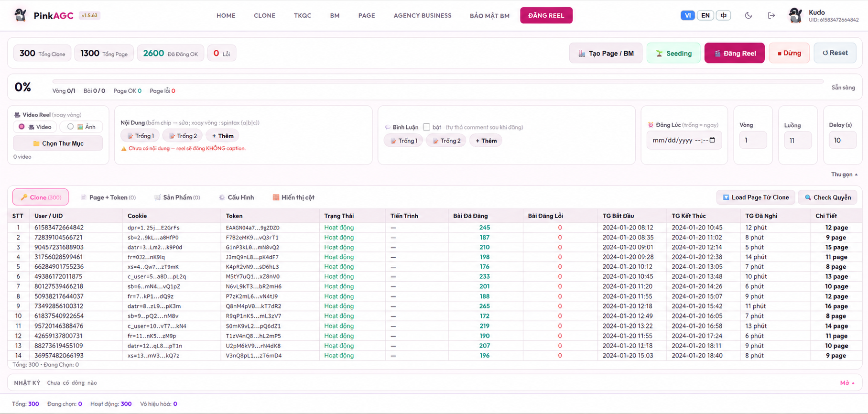Stop with the Dừng button

789,53
